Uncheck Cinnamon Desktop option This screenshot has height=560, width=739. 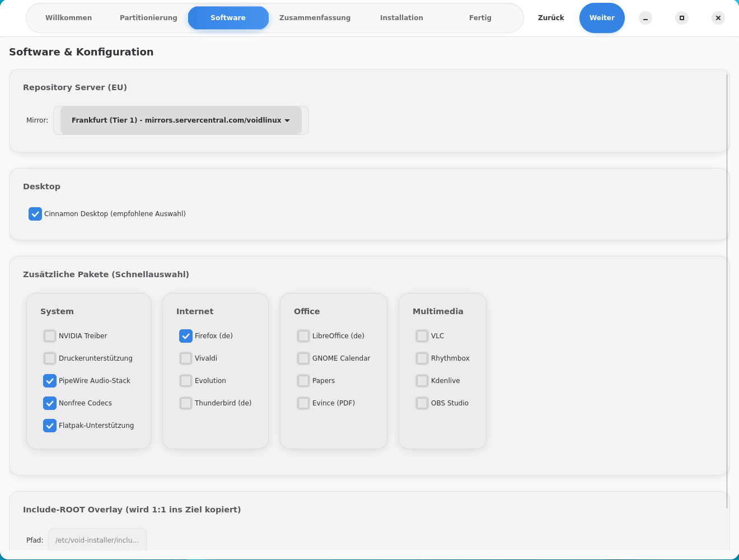pos(35,214)
